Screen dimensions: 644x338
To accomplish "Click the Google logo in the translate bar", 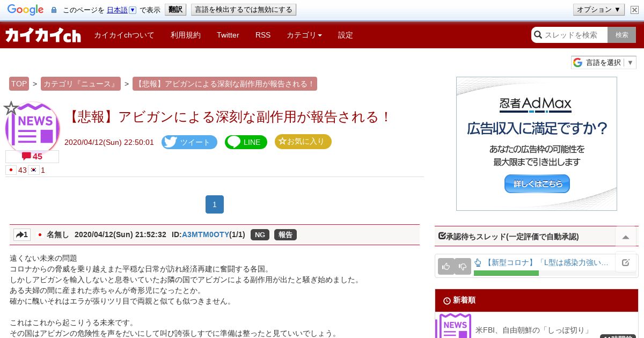I will pos(25,10).
